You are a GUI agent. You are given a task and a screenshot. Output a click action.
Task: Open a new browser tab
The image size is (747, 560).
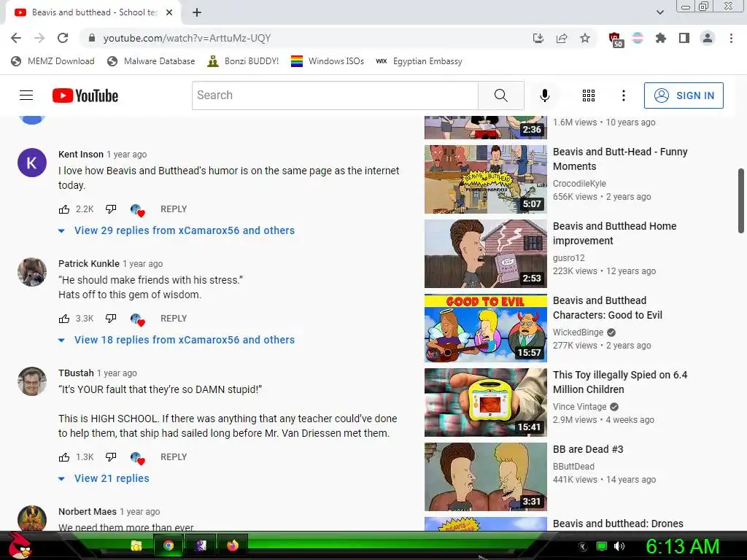pyautogui.click(x=197, y=12)
